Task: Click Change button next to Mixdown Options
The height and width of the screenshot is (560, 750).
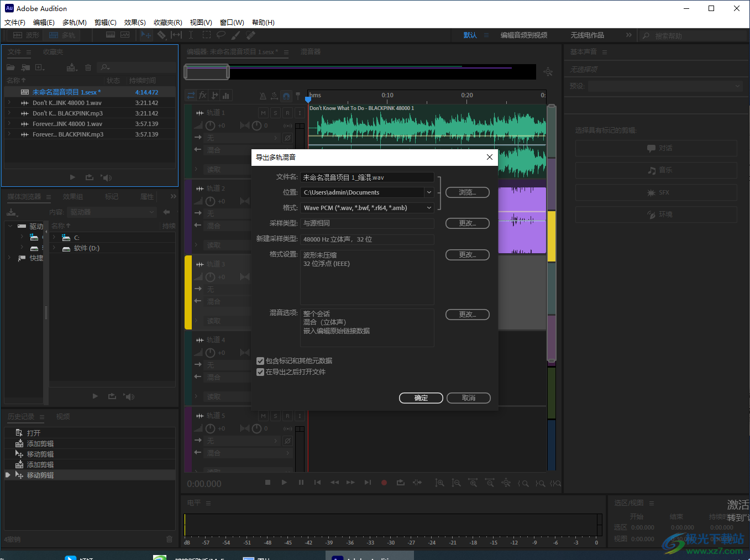Action: [468, 315]
